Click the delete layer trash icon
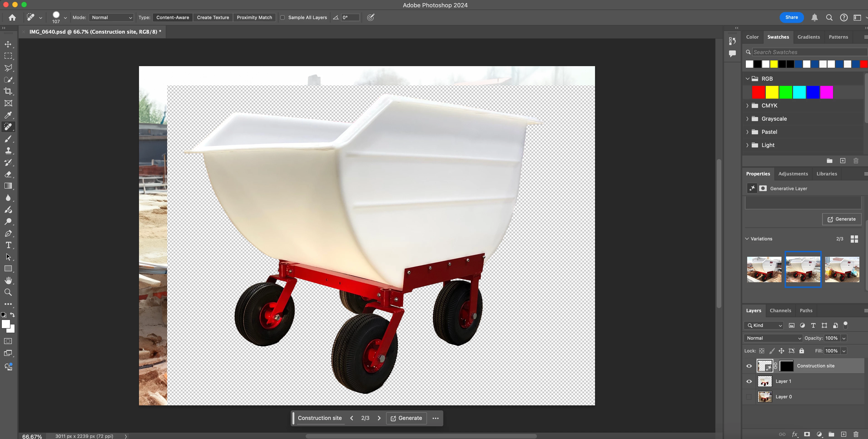 point(856,434)
